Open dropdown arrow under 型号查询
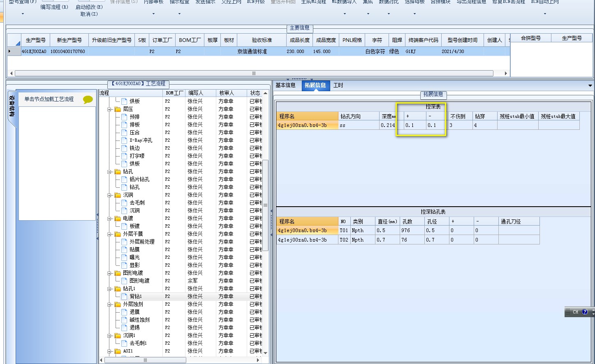This screenshot has height=364, width=595. click(x=23, y=14)
